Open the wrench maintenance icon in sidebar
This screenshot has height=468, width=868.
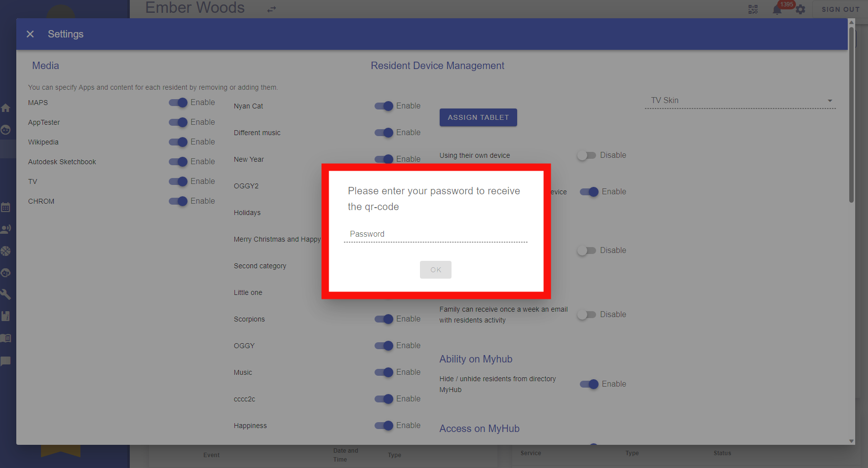pos(6,294)
